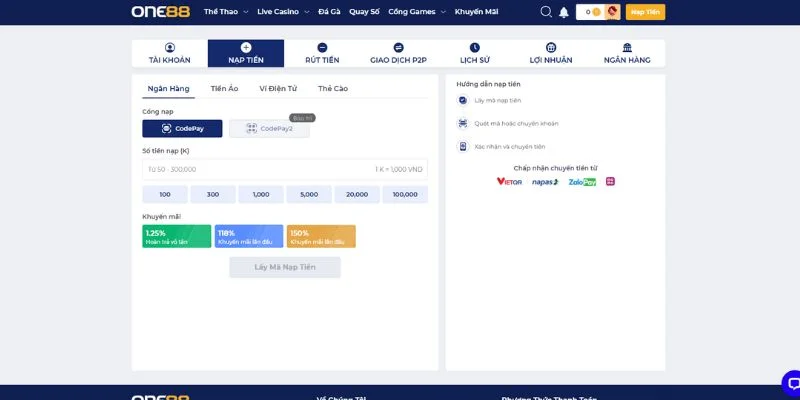Open the GIAO DỊCH P2P tab
This screenshot has width=800, height=400.
[398, 54]
